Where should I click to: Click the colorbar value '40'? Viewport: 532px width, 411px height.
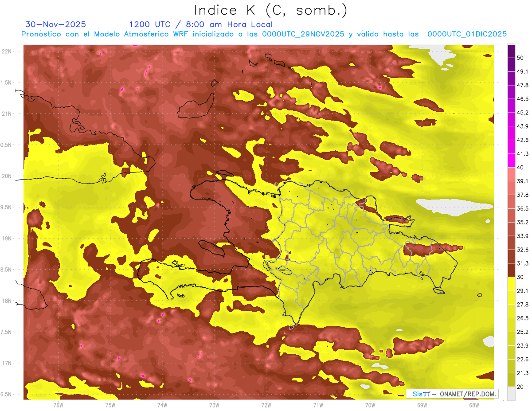(521, 167)
